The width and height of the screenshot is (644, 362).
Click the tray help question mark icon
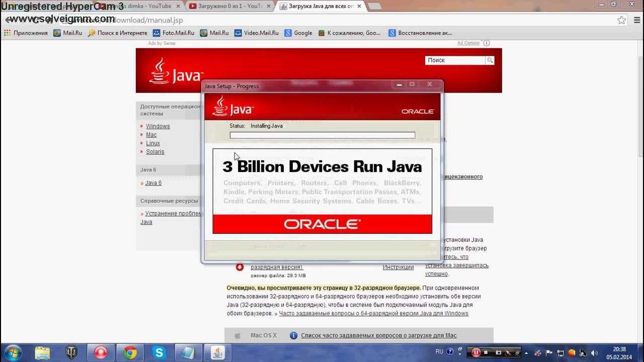[450, 352]
